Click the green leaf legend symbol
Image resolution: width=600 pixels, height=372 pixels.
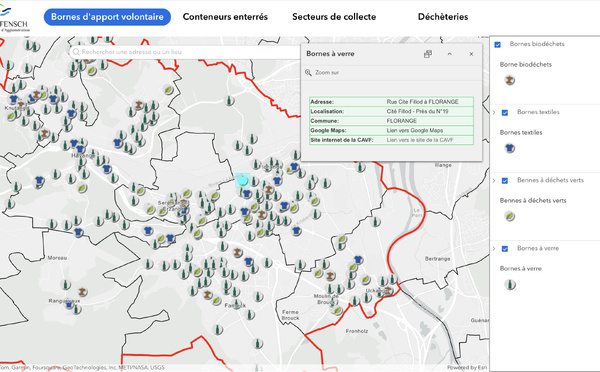click(x=510, y=216)
